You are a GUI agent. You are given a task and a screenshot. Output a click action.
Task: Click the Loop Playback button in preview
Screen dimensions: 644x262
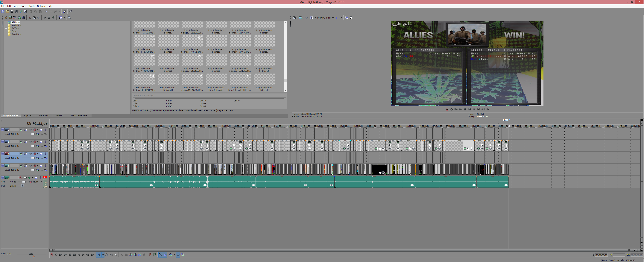coord(452,109)
